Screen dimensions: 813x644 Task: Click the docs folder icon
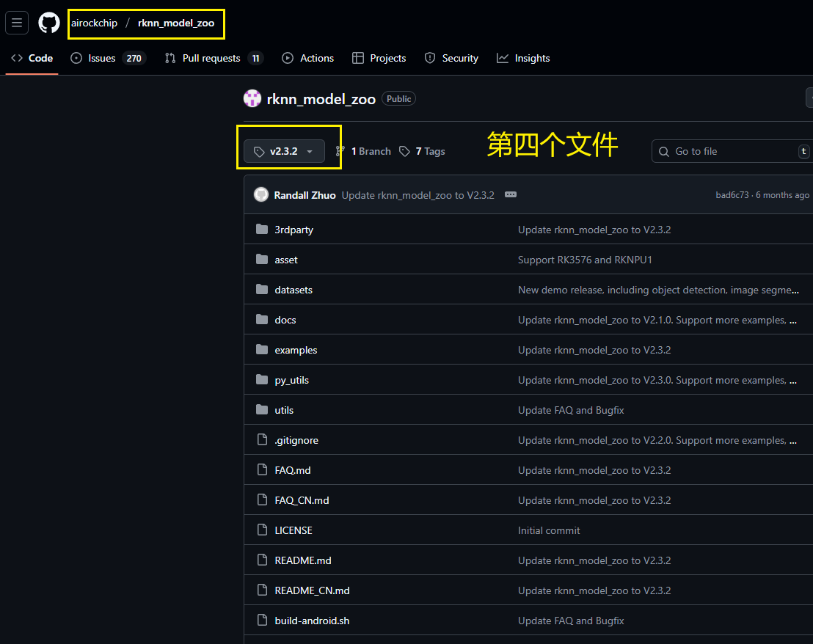coord(262,319)
